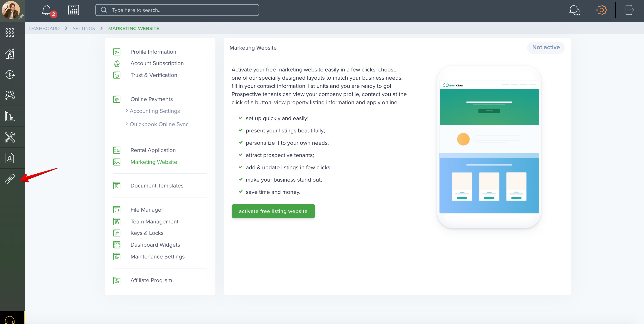644x324 pixels.
Task: Open the chat messages icon
Action: coord(574,10)
